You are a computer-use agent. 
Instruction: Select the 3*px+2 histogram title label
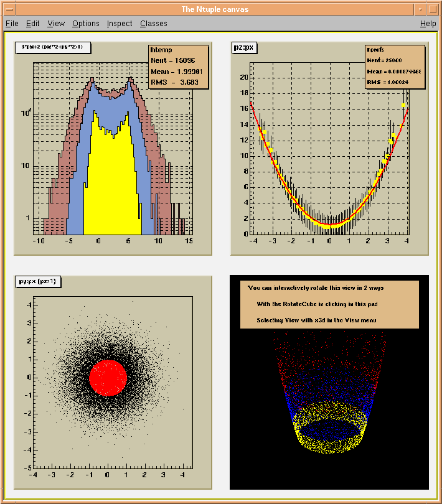coord(54,47)
